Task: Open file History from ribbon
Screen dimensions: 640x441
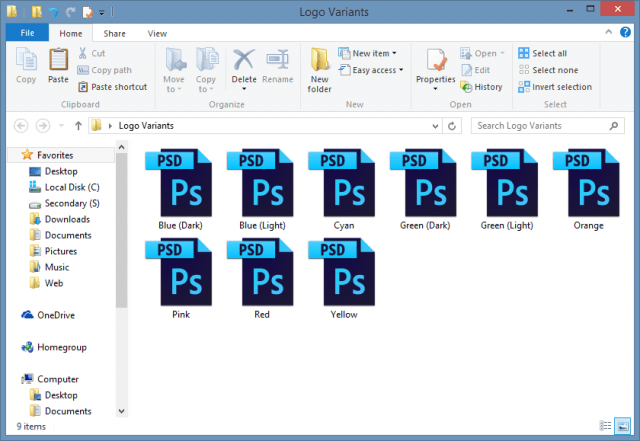Action: point(481,87)
